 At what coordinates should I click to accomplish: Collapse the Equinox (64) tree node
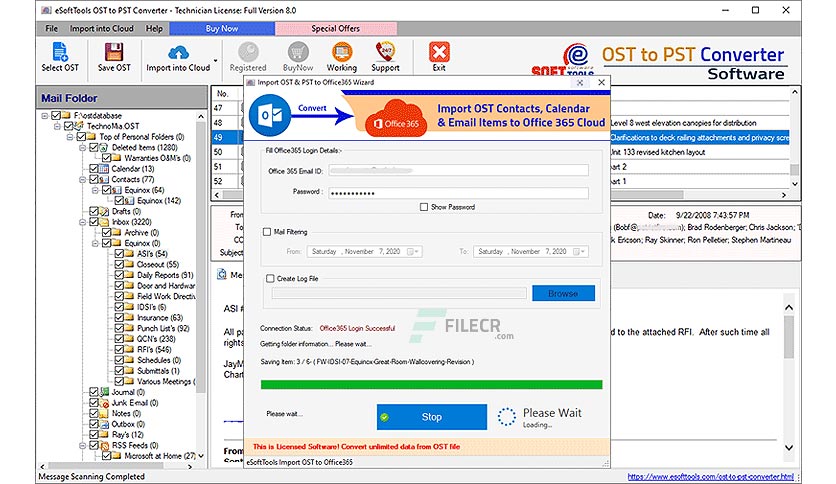[95, 190]
